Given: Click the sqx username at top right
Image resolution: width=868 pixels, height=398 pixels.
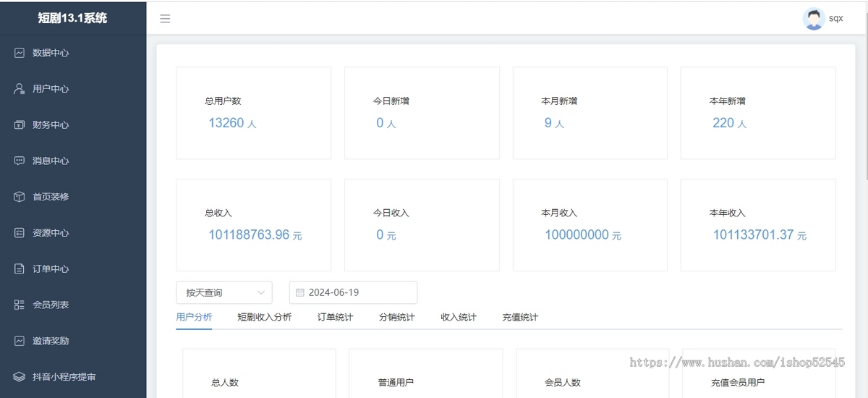Looking at the screenshot, I should [836, 19].
